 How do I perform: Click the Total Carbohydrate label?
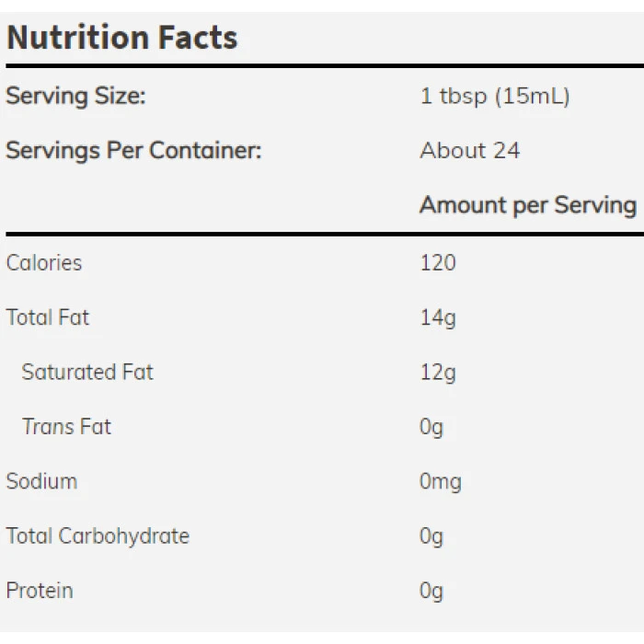(x=98, y=535)
